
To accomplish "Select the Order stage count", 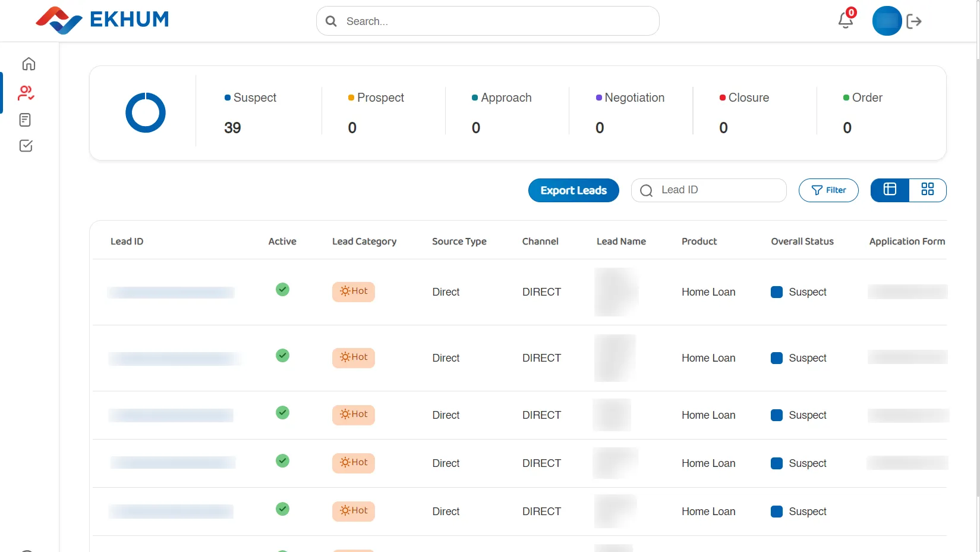I will 847,128.
